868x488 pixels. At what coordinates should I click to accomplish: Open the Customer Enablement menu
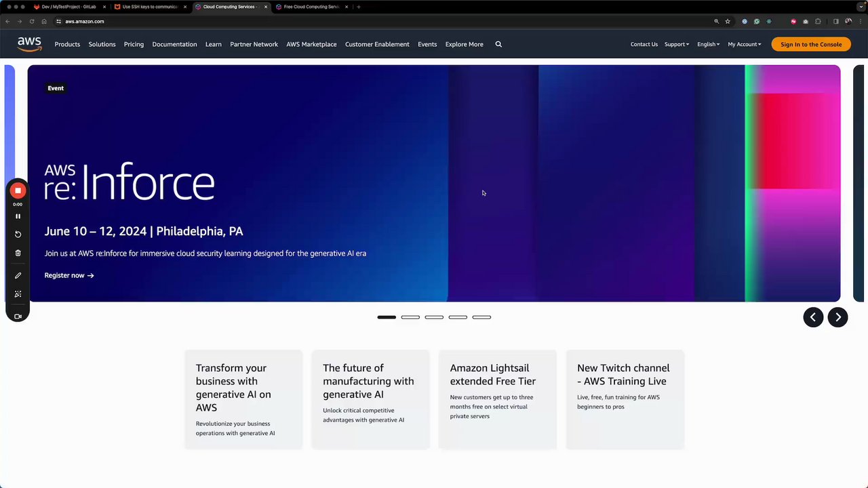377,44
